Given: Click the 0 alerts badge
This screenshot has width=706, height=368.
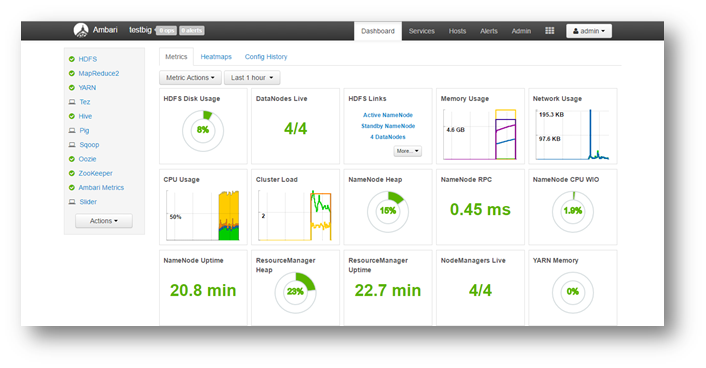Looking at the screenshot, I should coord(192,31).
